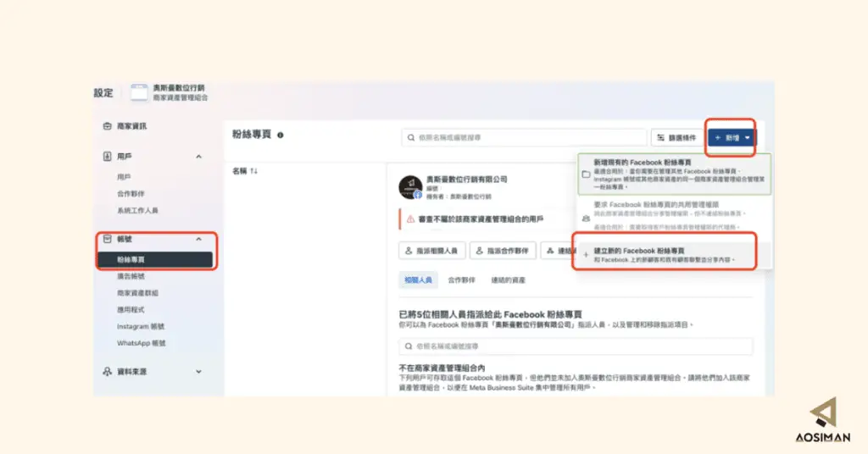
Task: Click the 奧斯曼數位行銷有限公司 page avatar
Action: tap(411, 187)
